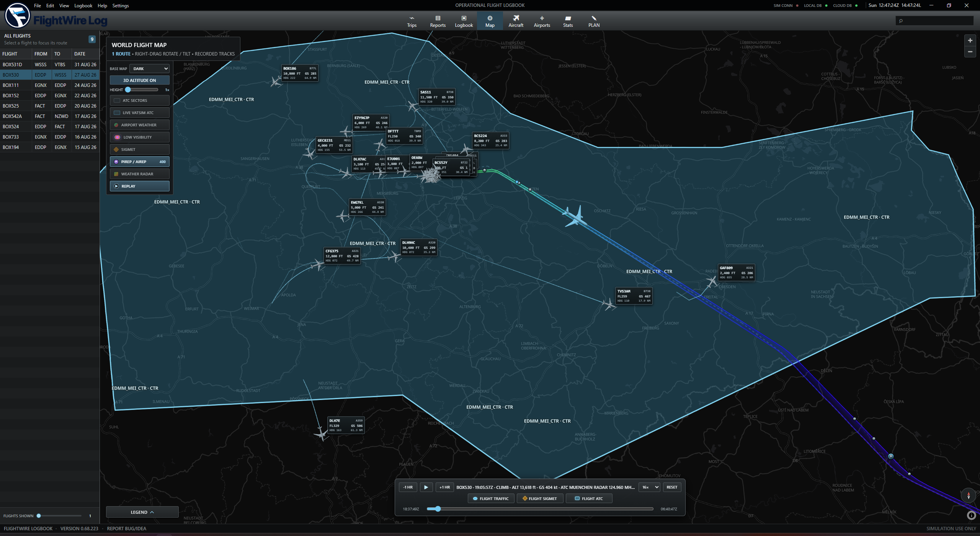
Task: Select the EWG7KL aircraft label
Action: point(367,207)
